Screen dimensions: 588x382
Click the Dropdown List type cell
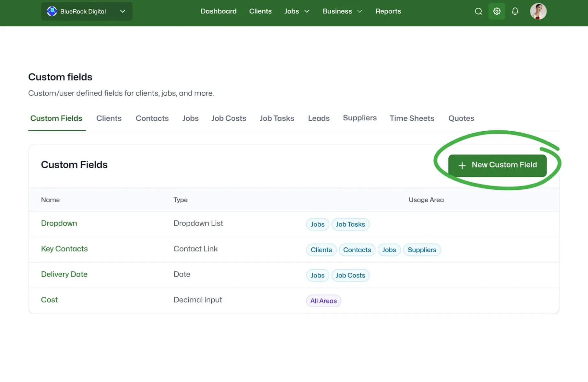(198, 223)
